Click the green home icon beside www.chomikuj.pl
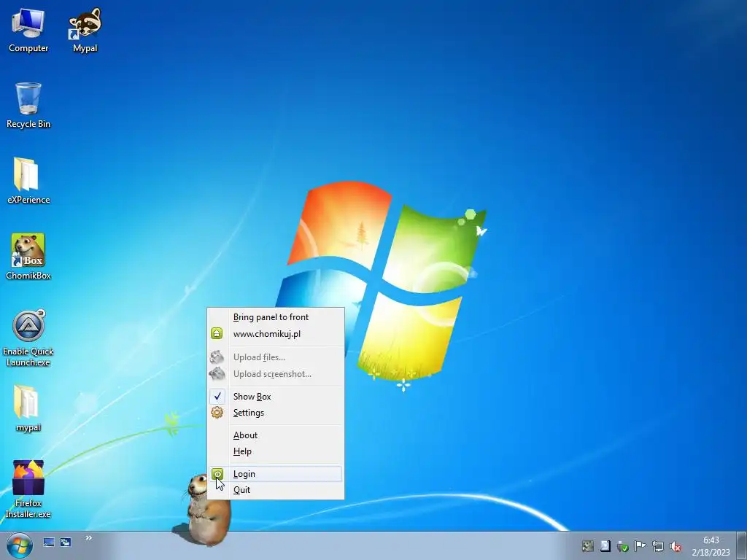747x560 pixels. [217, 334]
